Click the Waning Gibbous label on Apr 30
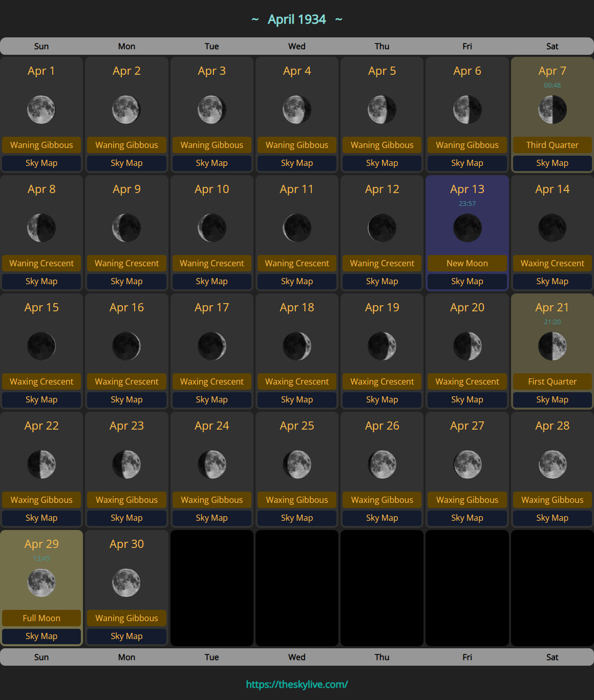 [126, 619]
